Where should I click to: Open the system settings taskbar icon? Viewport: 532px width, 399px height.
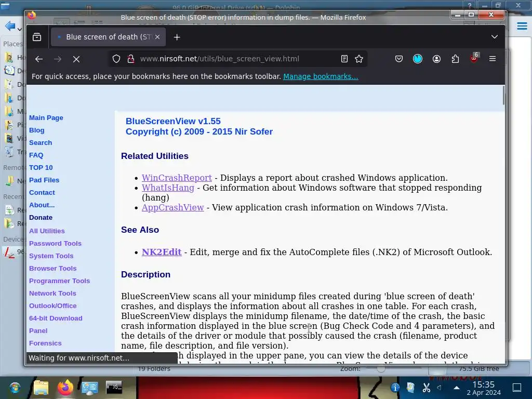(x=89, y=388)
